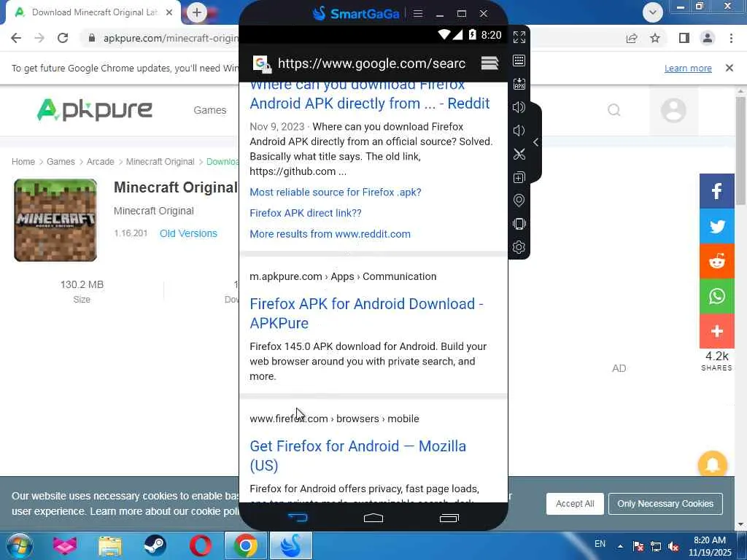Open Steam from the taskbar
The width and height of the screenshot is (747, 560).
point(155,545)
